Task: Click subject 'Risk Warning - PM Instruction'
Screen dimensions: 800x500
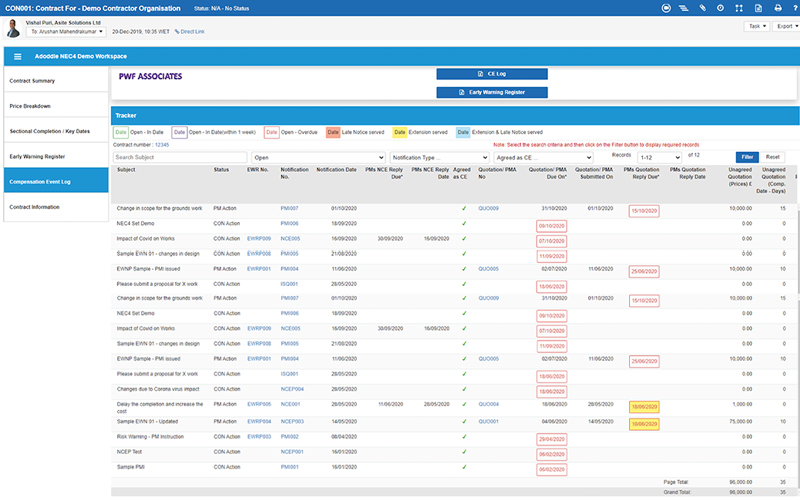Action: 150,437
